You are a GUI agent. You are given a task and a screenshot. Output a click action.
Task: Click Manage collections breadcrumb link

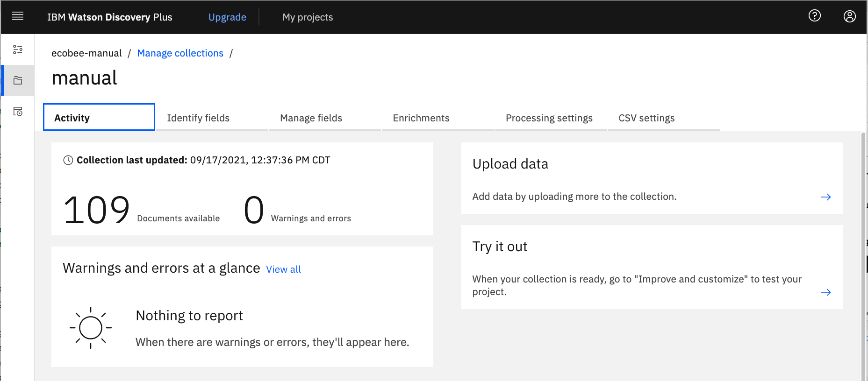coord(180,53)
